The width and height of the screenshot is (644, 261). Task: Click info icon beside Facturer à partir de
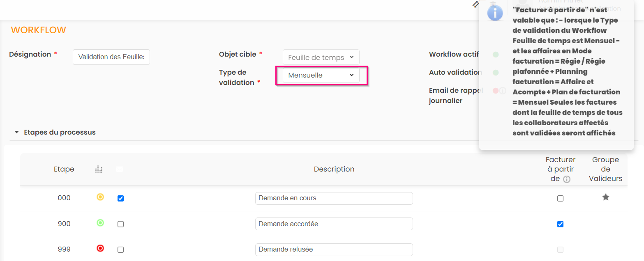(x=567, y=179)
